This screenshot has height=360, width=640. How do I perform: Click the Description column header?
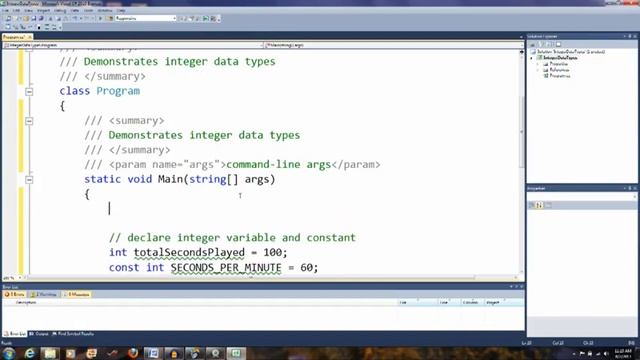[x=26, y=302]
